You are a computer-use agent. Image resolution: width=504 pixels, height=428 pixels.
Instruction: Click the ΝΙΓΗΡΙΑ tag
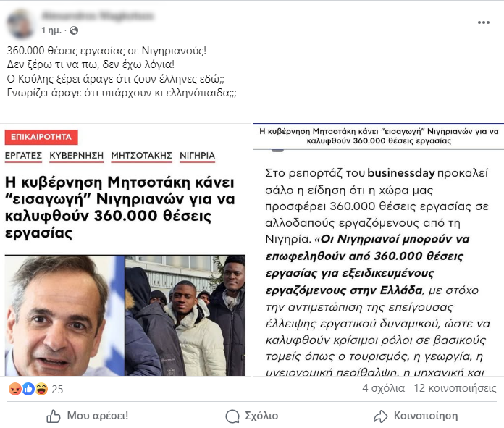198,156
